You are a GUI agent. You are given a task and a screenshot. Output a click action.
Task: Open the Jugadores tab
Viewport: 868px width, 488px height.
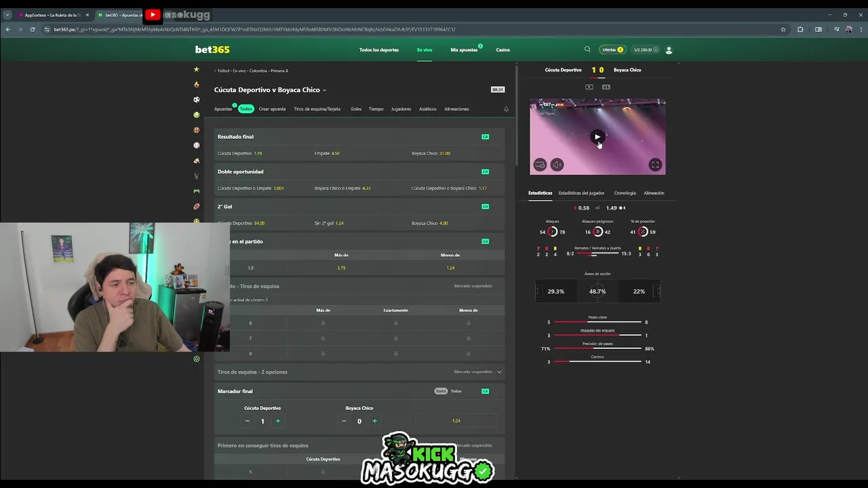[x=401, y=109]
